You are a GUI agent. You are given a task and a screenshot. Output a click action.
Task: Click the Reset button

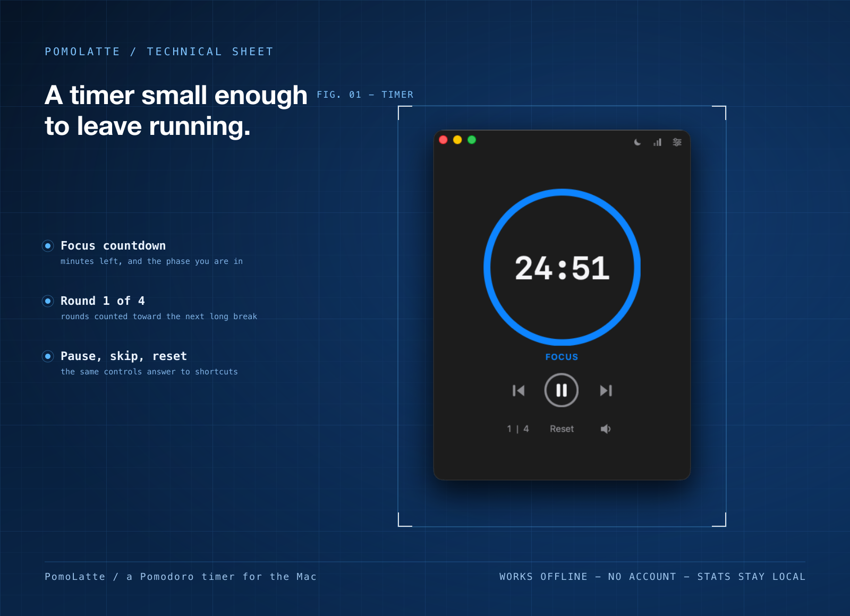(562, 429)
